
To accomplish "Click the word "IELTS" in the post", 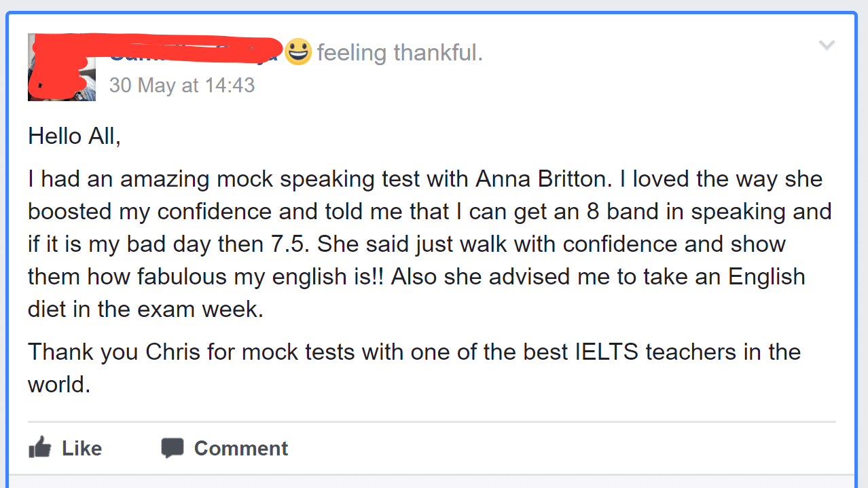I will (607, 352).
